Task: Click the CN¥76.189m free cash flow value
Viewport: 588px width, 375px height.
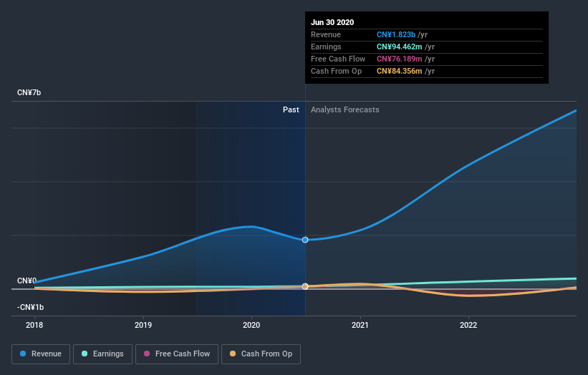Action: pyautogui.click(x=400, y=59)
